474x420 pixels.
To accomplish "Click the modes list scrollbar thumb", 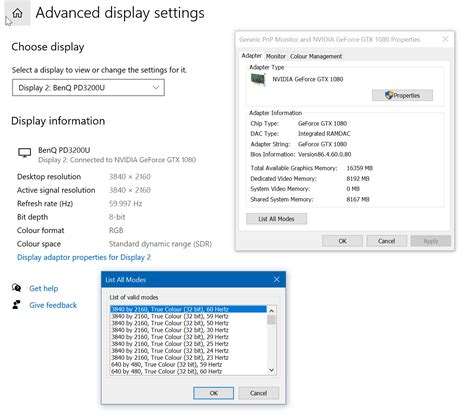I will tap(271, 320).
